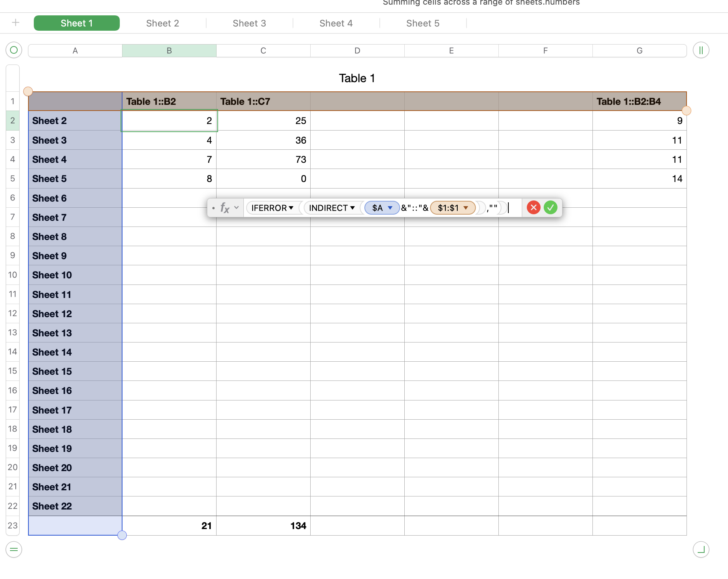Open the INDIRECT function token dropdown
The height and width of the screenshot is (579, 728).
(x=352, y=208)
